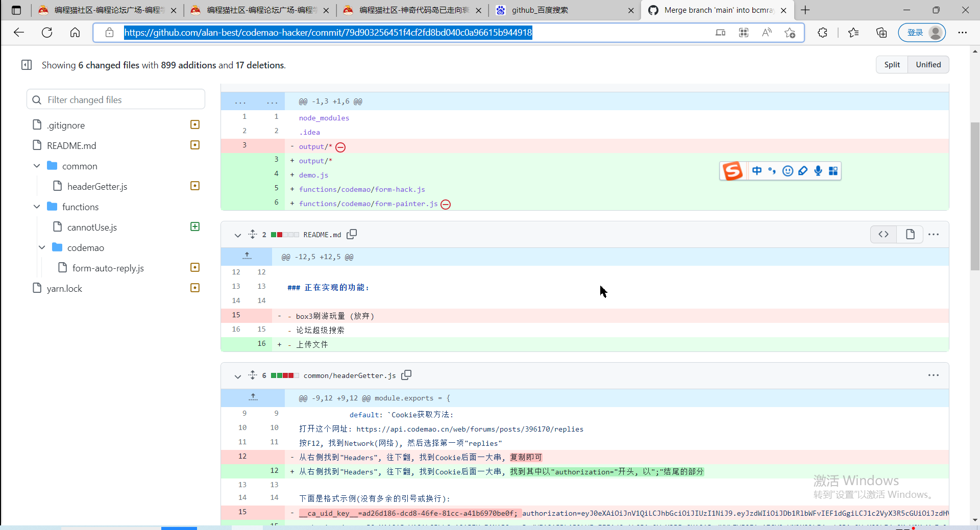The width and height of the screenshot is (980, 530).
Task: Toggle the file tree sidebar panel
Action: coord(27,65)
